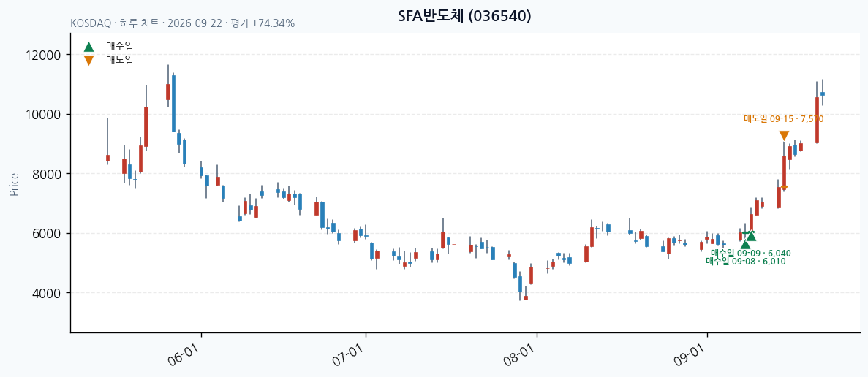The width and height of the screenshot is (868, 377).
Task: Click the lowest red candle near 3800
Action: click(526, 298)
